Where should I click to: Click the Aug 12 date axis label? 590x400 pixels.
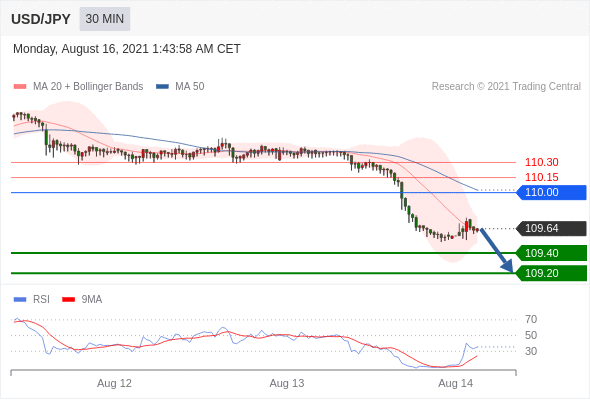tap(114, 383)
